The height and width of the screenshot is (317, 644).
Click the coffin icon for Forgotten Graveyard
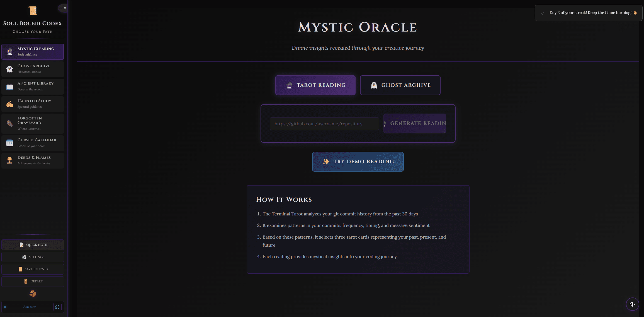click(x=10, y=123)
